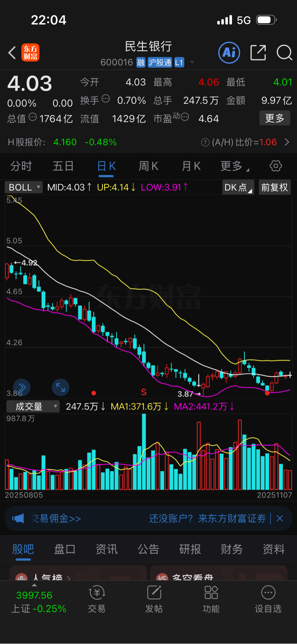Open 成交量 indicator dropdown
Viewport: 297px width, 644px height.
pyautogui.click(x=33, y=407)
